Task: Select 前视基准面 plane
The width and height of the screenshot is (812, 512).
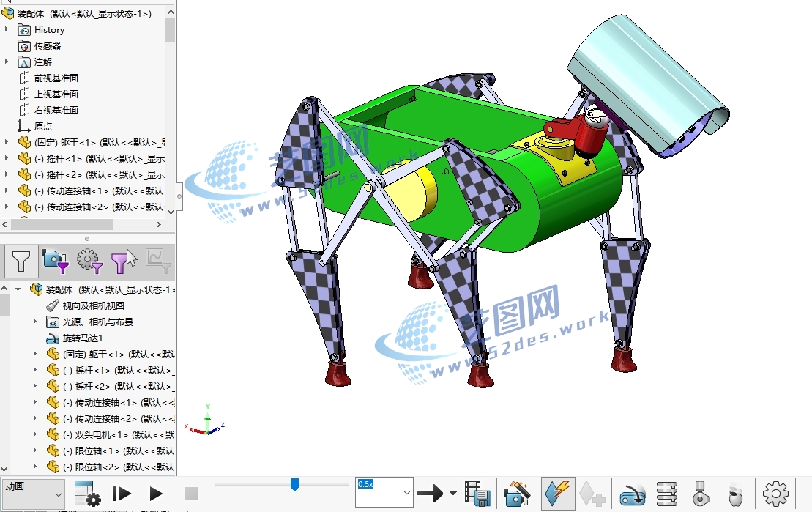Action: pos(56,78)
